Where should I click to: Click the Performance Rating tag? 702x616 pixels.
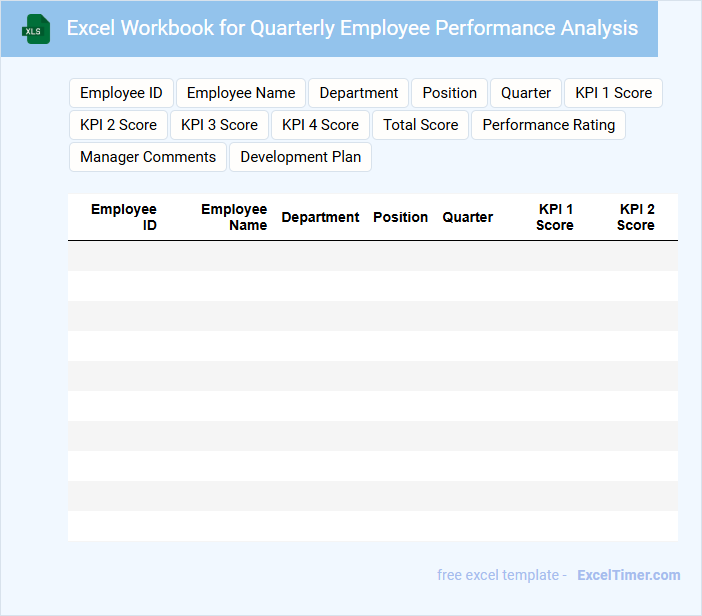pos(548,125)
